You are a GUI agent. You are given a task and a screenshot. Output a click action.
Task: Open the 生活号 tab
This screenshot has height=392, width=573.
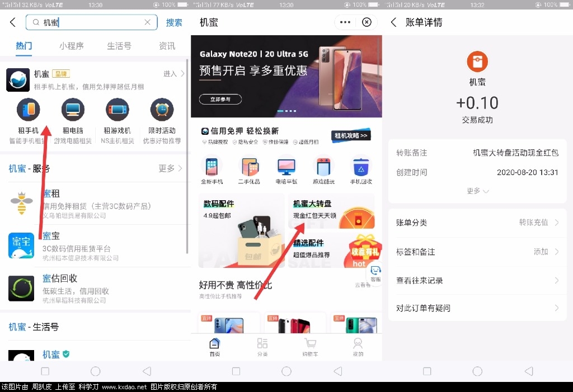119,46
